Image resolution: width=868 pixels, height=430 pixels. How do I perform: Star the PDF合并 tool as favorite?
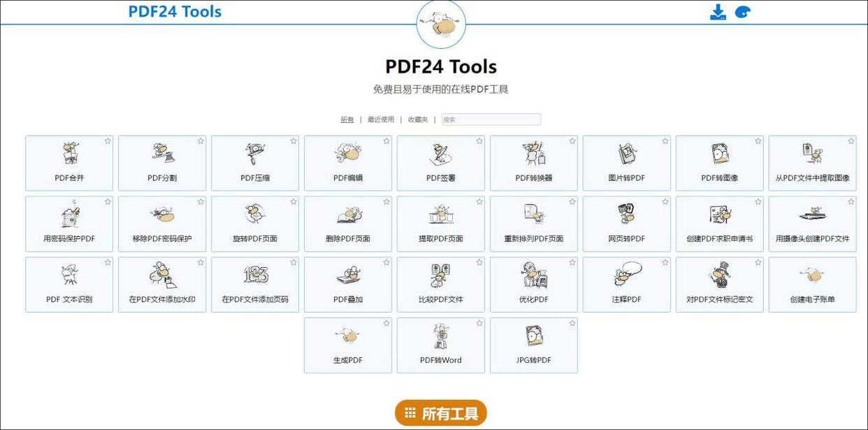(108, 141)
